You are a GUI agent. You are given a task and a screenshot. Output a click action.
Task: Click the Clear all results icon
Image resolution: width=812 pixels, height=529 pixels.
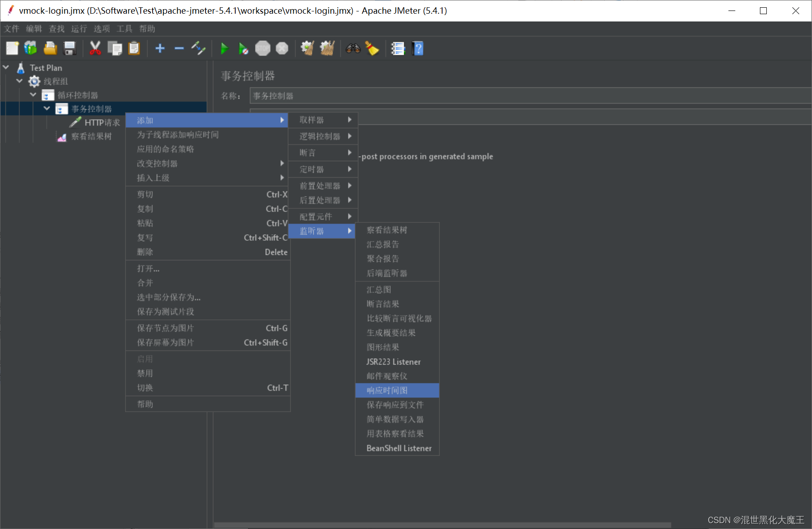coord(327,48)
